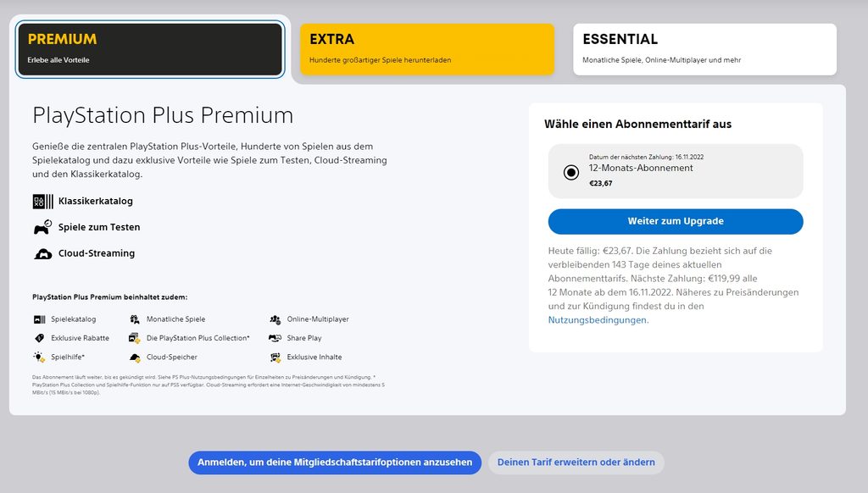Screen dimensions: 868x493
Task: Click the Share Play icon
Action: coord(275,338)
